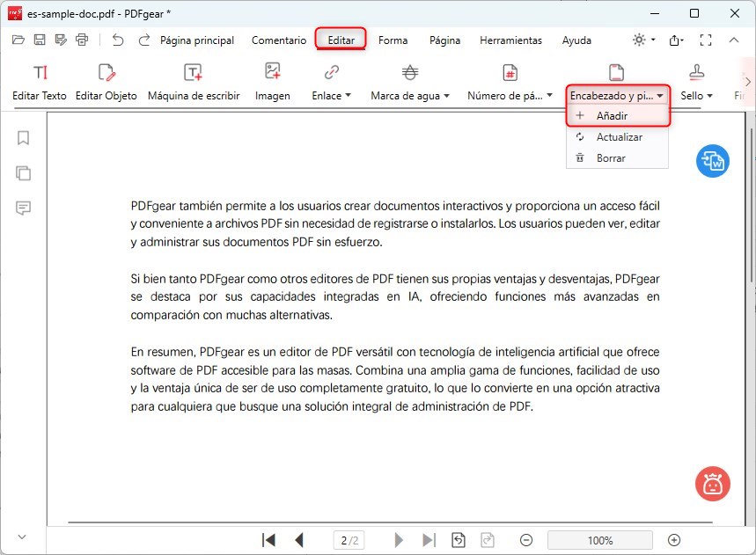Open the share/export icon menu
This screenshot has width=756, height=555.
tap(676, 40)
